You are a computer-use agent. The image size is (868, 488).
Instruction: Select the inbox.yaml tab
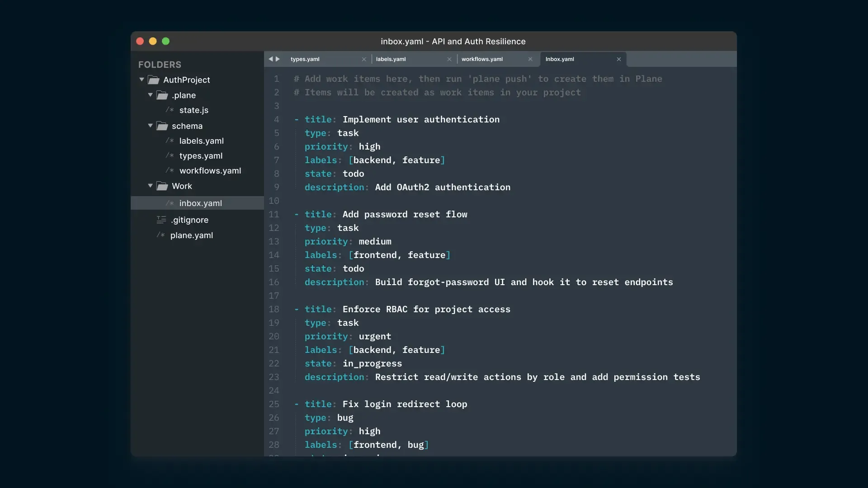tap(583, 59)
